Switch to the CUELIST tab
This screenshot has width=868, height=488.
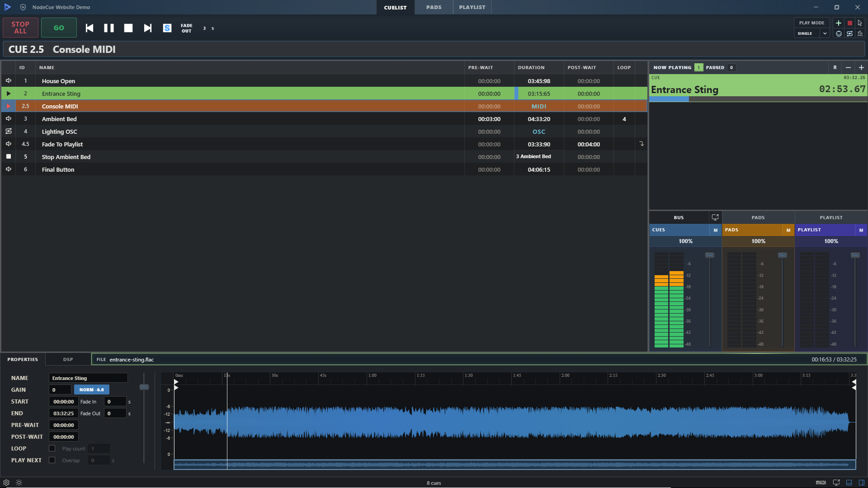point(395,7)
